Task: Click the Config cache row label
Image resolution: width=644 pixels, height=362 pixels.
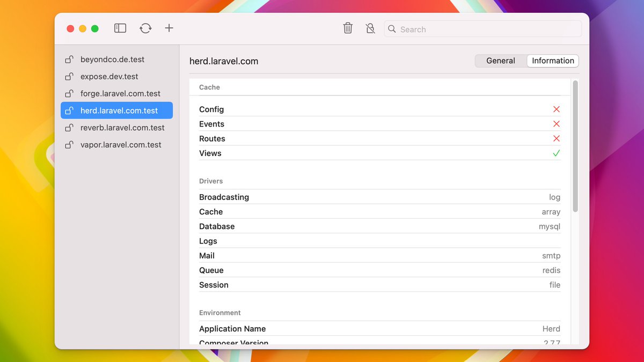Action: pos(211,109)
